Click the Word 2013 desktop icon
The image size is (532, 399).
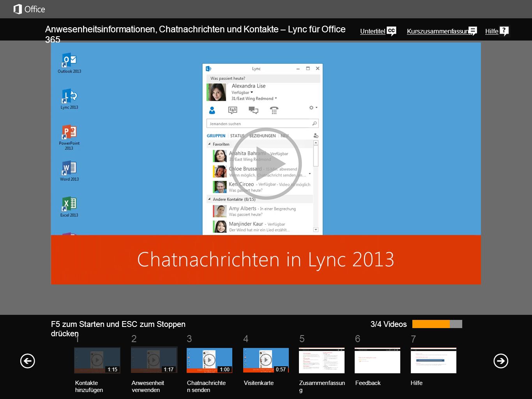click(69, 171)
